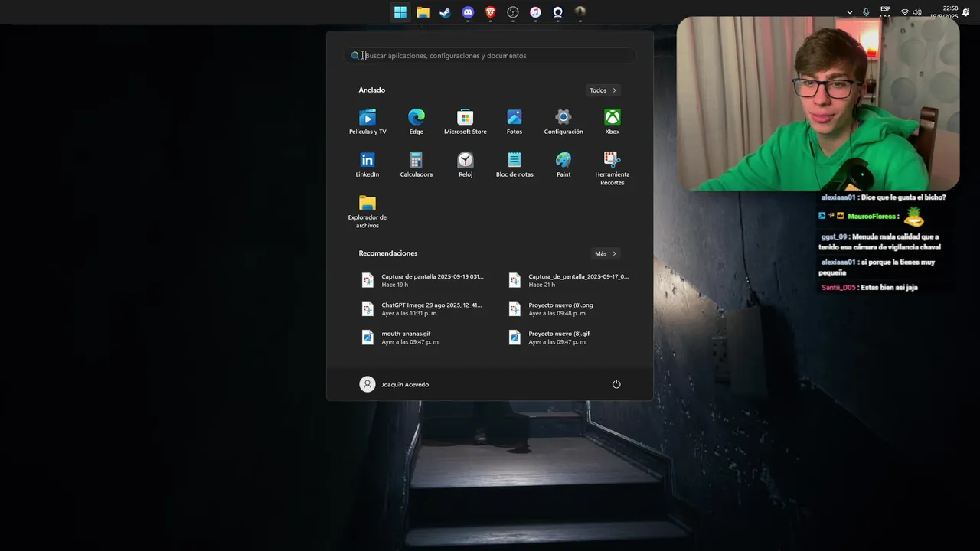
Task: Open clock and date notification panel
Action: pos(943,12)
